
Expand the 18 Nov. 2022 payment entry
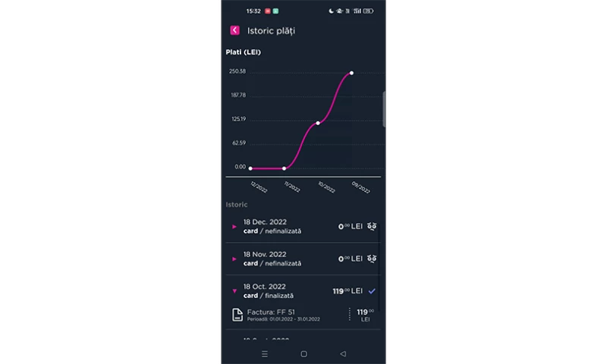[234, 259]
